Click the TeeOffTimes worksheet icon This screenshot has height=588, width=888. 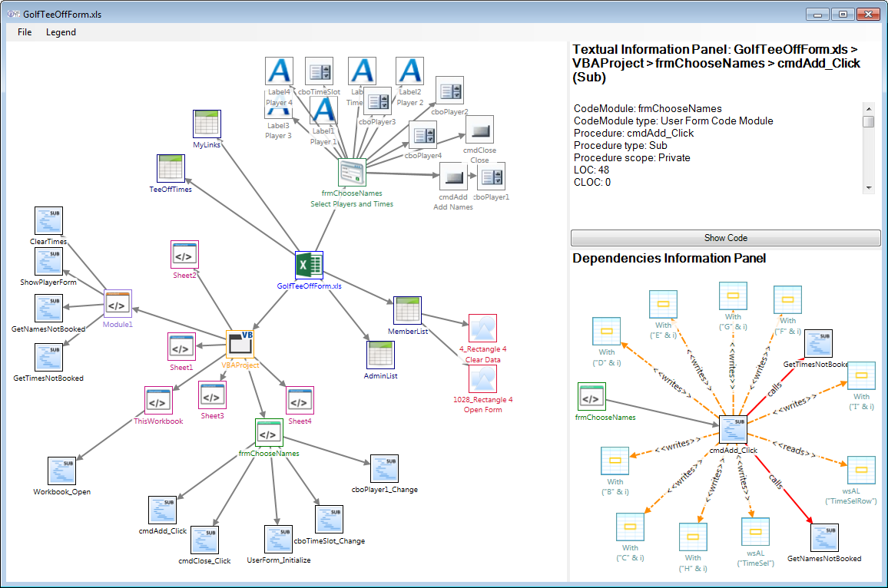(x=171, y=168)
